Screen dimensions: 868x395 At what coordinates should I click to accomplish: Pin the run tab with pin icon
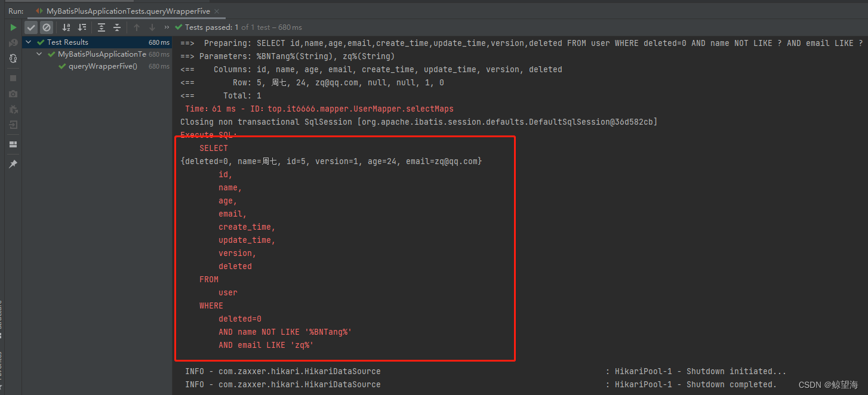[x=13, y=164]
